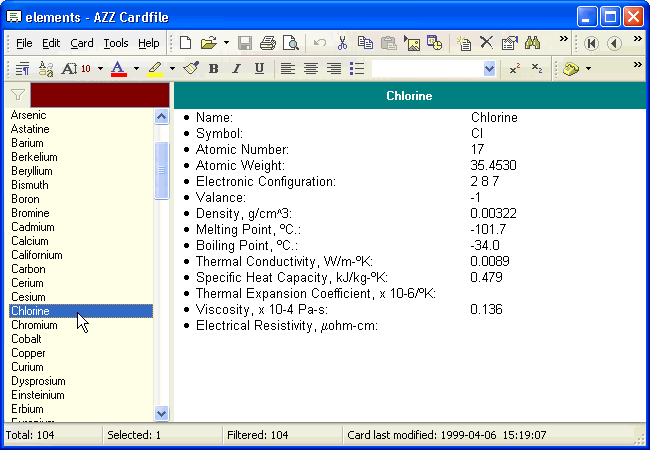Toggle bulleted list
This screenshot has height=450, width=650.
tap(357, 69)
